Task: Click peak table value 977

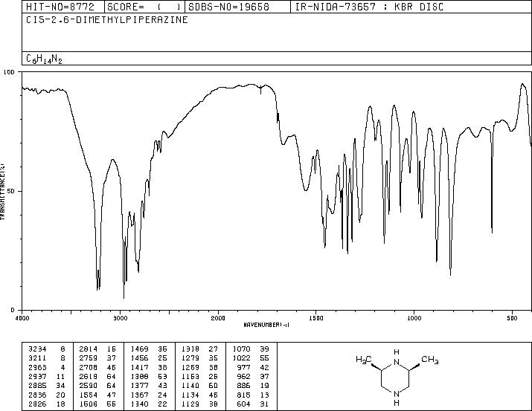Action: [244, 367]
